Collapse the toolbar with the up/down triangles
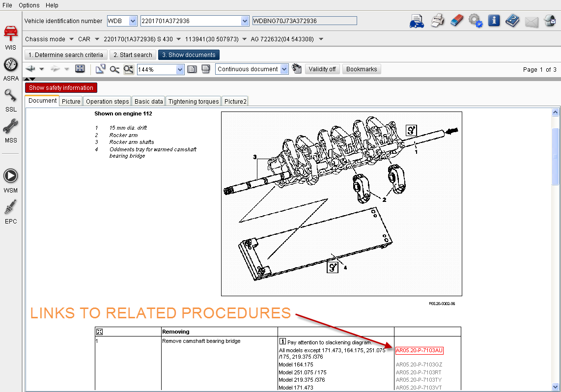Viewport: 561px width, 392px height. click(x=29, y=79)
